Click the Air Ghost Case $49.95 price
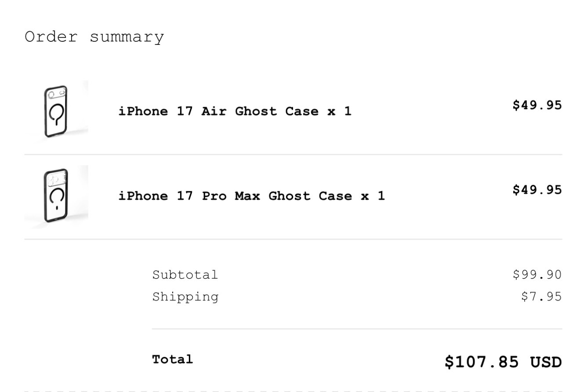The image size is (580, 392). click(x=537, y=105)
